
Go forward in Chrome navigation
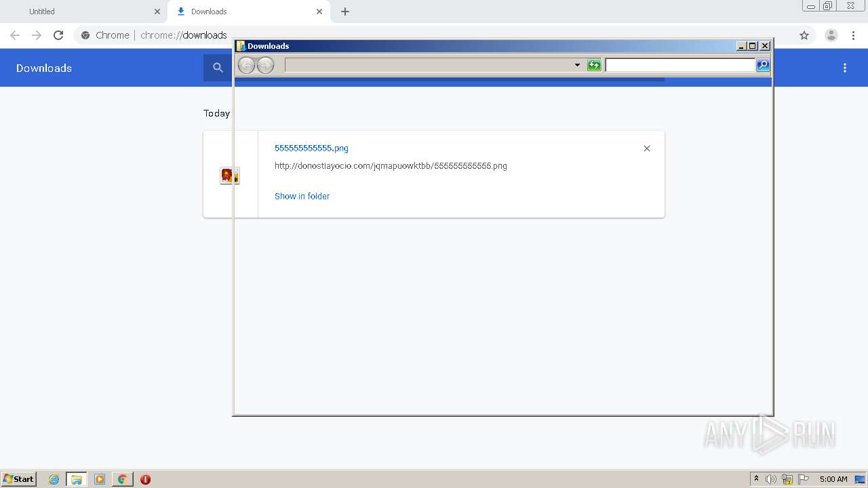[37, 35]
